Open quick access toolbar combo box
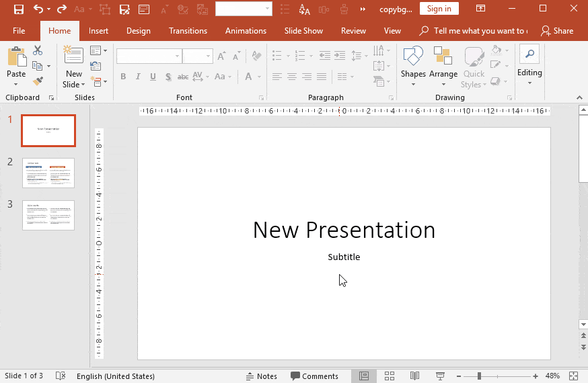Screen dimensions: 588x383 tap(244, 9)
